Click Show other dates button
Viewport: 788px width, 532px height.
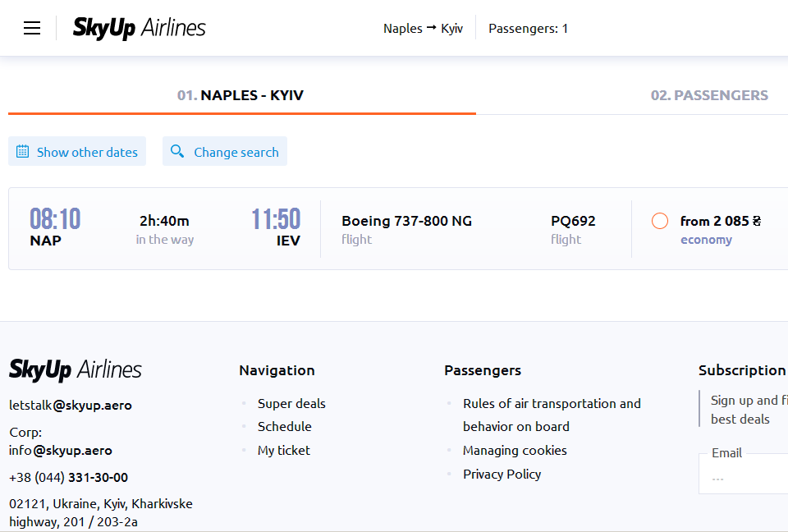pyautogui.click(x=87, y=152)
